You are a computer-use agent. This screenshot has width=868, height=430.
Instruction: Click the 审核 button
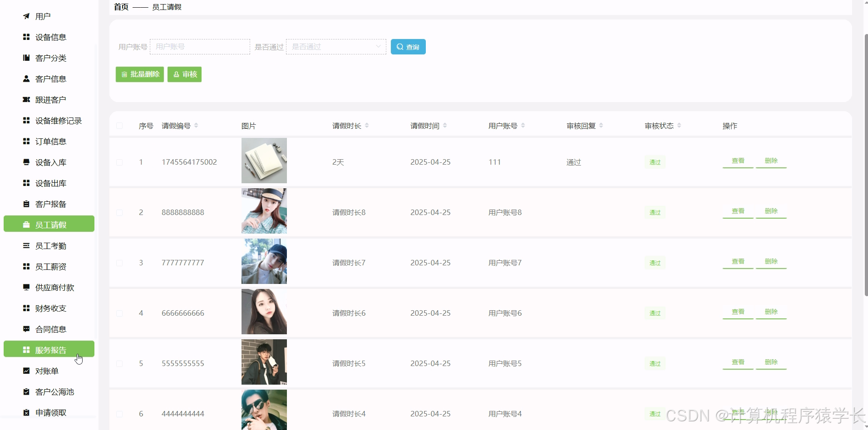184,74
